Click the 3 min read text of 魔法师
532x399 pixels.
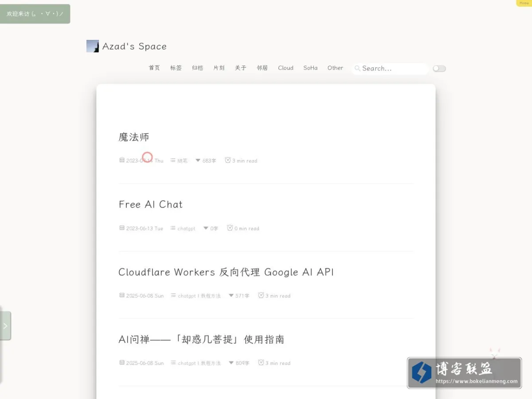click(245, 160)
